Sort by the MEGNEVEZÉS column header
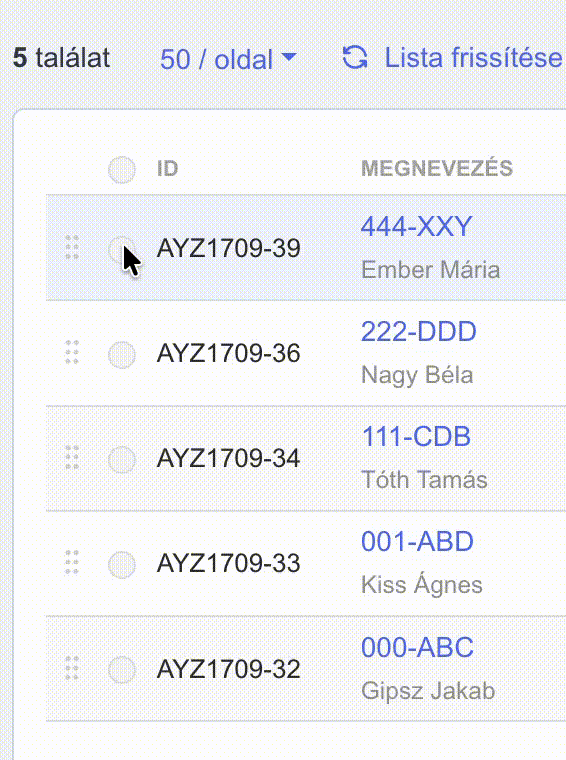This screenshot has height=760, width=566. click(437, 169)
